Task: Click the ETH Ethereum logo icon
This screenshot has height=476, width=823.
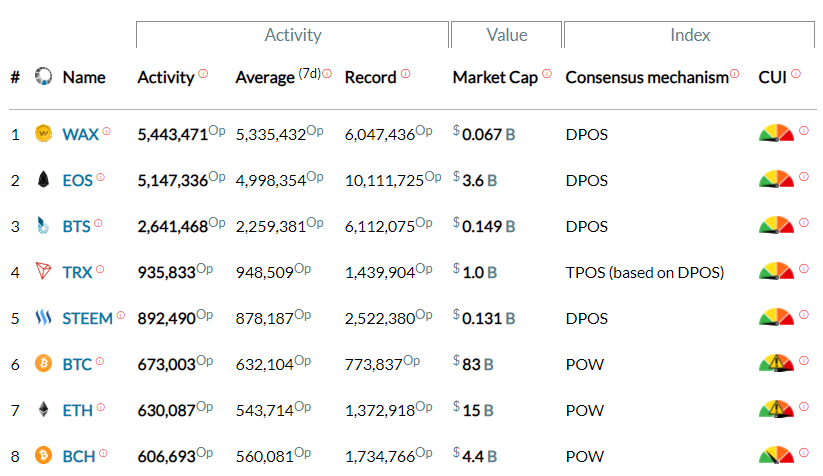Action: 43,410
